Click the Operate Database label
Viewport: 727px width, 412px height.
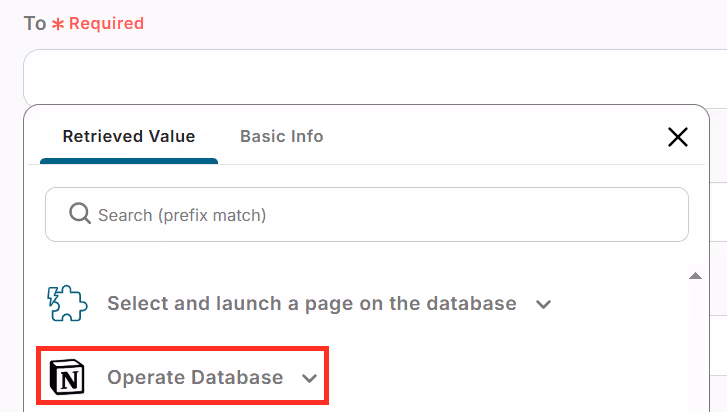click(x=195, y=377)
